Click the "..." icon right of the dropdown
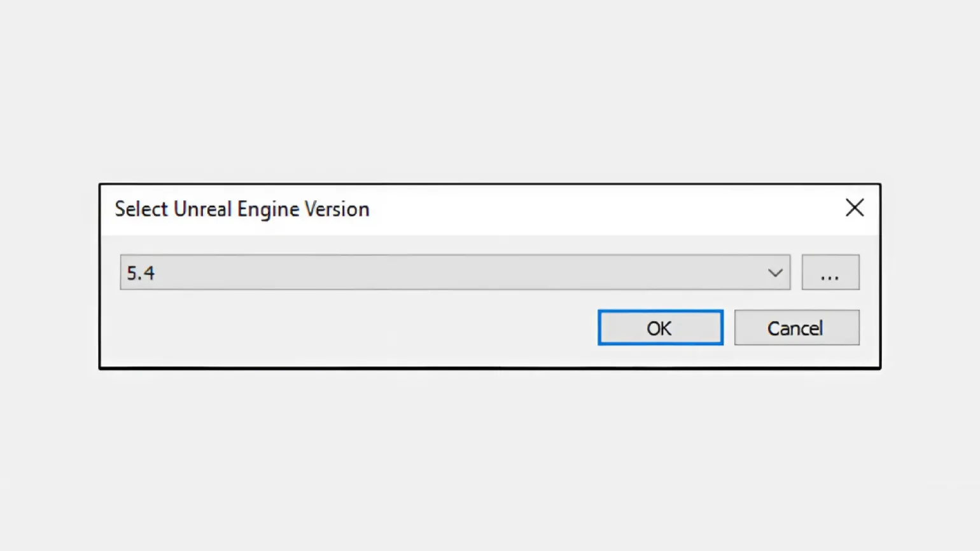980x551 pixels. pyautogui.click(x=830, y=273)
